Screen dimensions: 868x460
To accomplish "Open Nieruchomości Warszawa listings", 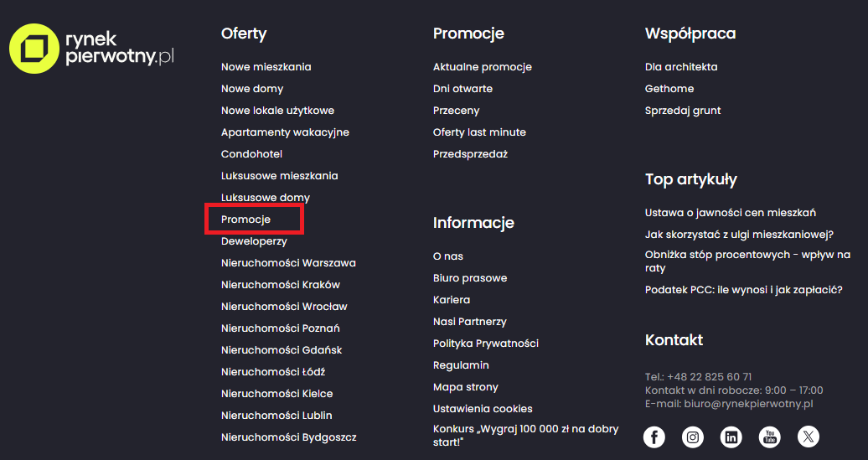I will pyautogui.click(x=288, y=263).
